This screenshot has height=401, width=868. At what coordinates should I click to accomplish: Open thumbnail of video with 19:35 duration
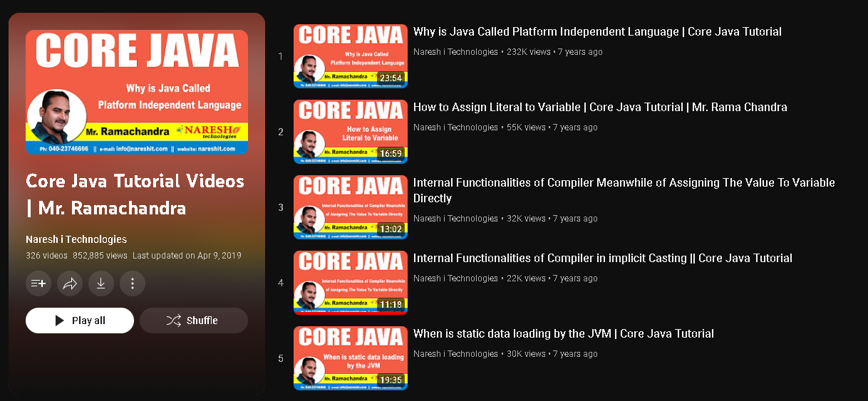(x=351, y=358)
